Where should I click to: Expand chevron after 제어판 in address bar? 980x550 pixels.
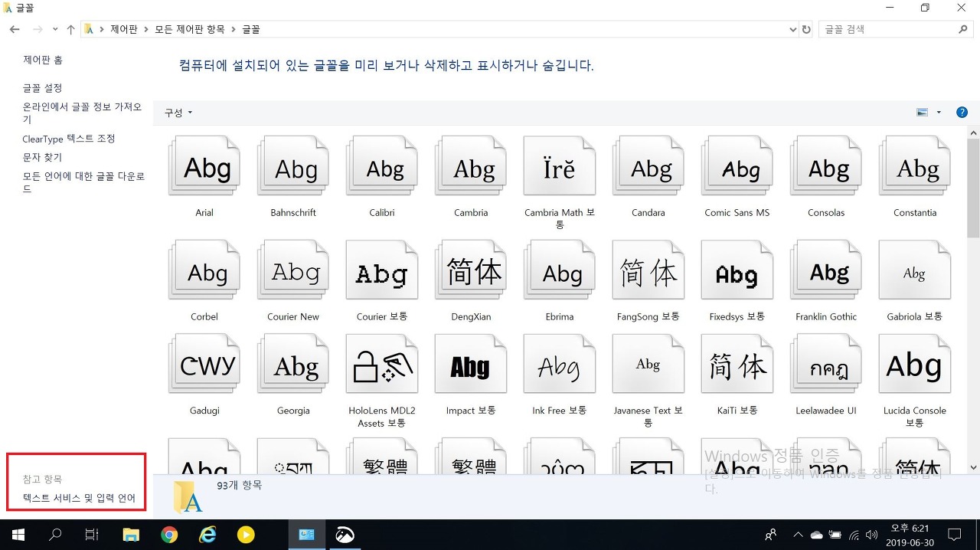[145, 30]
